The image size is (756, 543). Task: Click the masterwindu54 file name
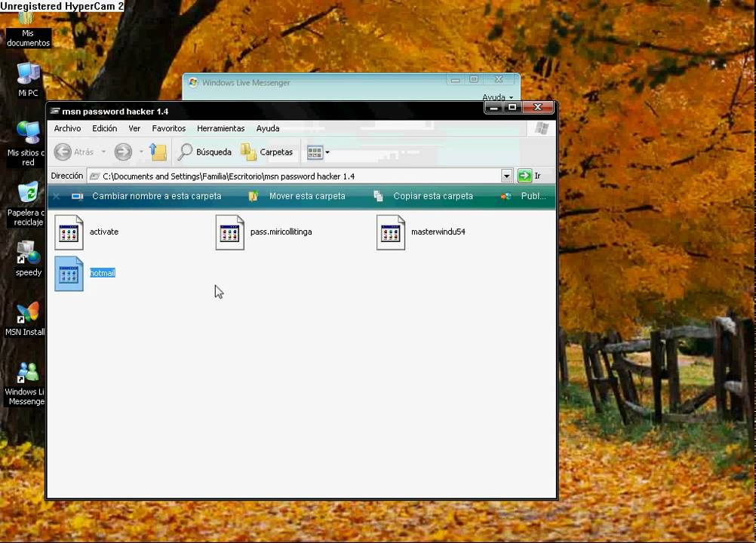tap(438, 232)
